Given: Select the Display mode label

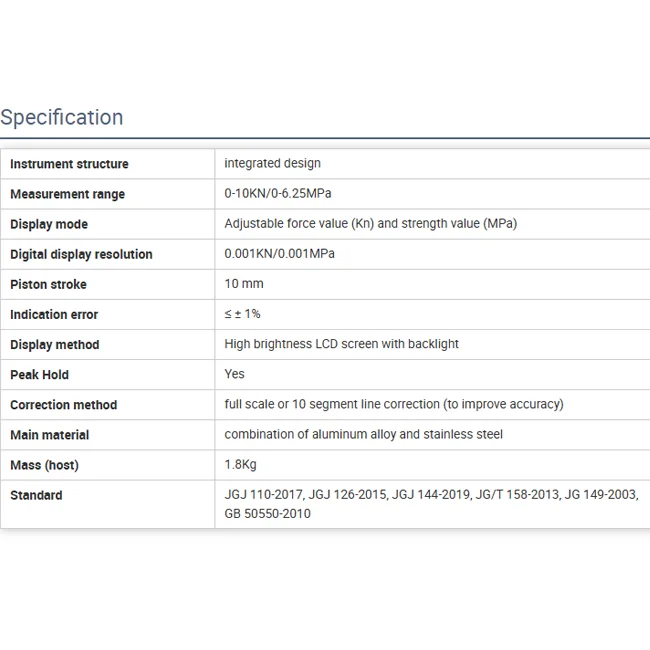Looking at the screenshot, I should point(49,224).
